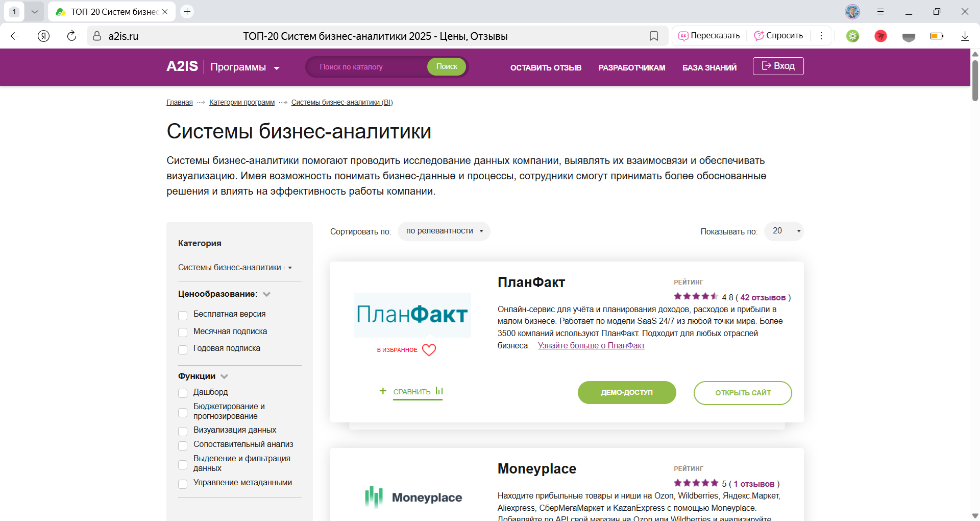This screenshot has width=980, height=521.
Task: Open the browser hamburger menu
Action: click(x=880, y=11)
